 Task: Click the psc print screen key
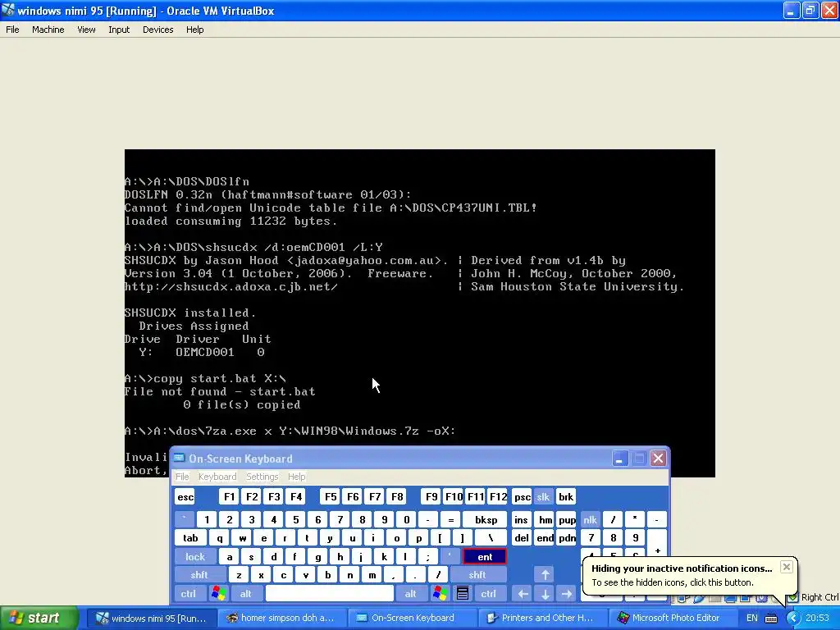coord(522,496)
